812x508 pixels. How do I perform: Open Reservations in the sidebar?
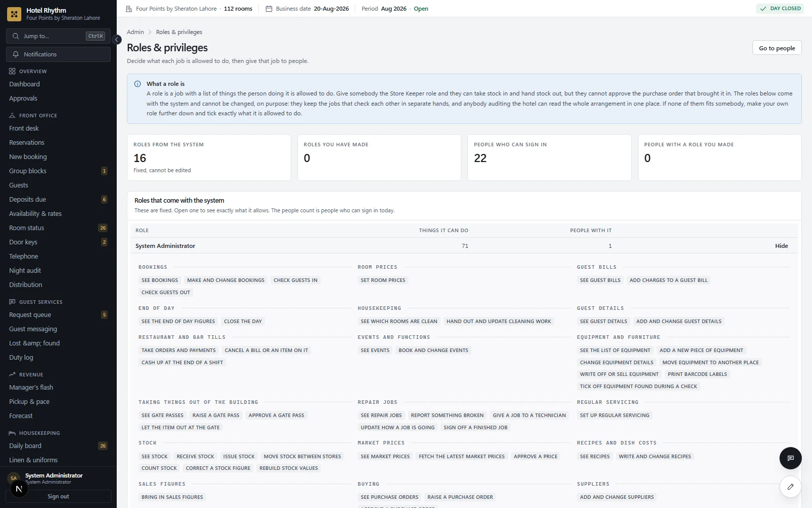[x=58, y=143]
